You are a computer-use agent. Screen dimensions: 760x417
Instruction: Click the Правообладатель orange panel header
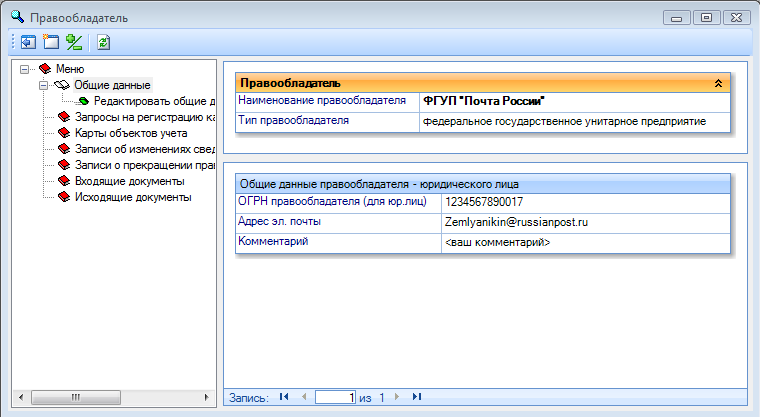pos(483,83)
